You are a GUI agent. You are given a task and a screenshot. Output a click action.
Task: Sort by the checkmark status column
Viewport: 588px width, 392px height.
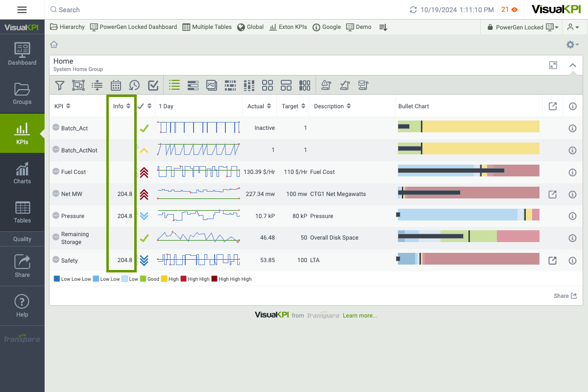[145, 106]
